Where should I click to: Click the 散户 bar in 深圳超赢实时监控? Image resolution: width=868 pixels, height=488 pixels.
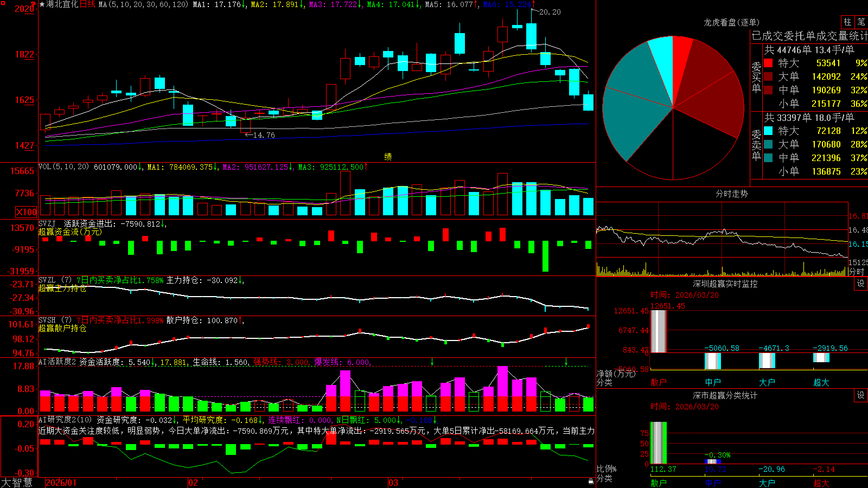(658, 331)
